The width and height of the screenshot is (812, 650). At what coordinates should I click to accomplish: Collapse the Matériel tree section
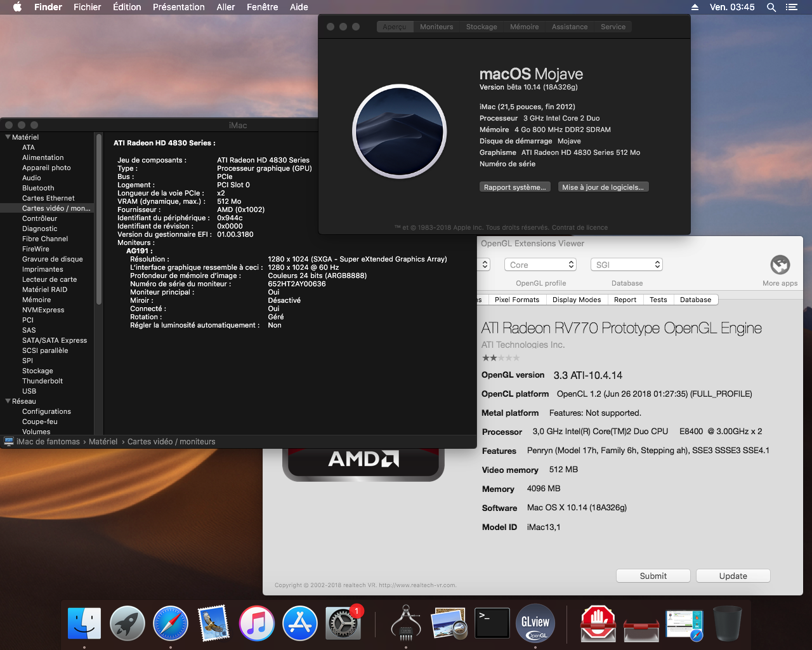pyautogui.click(x=8, y=137)
